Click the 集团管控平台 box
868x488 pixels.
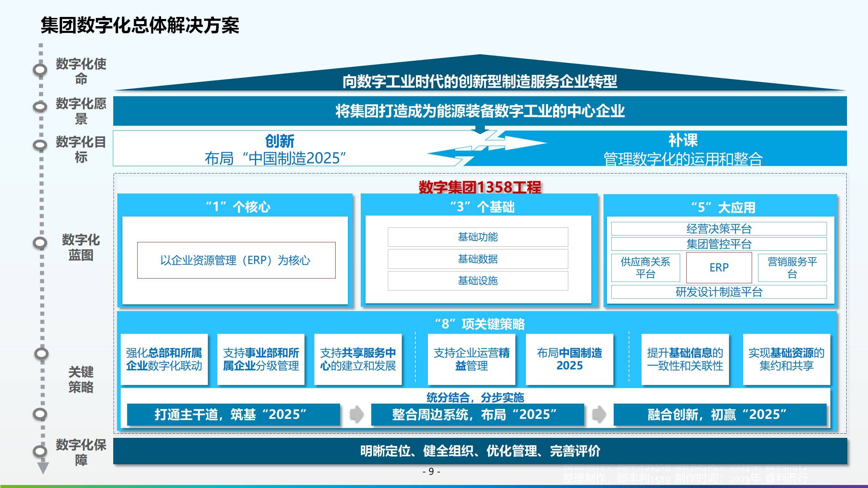pyautogui.click(x=719, y=244)
